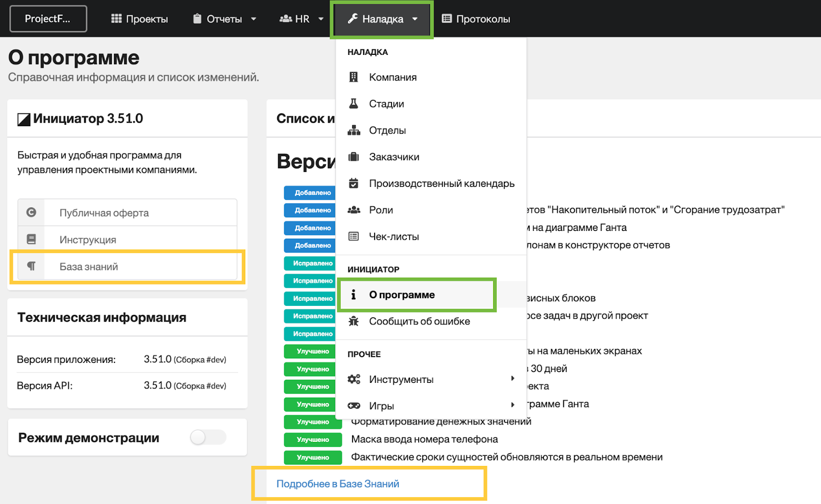Open the Инструкция link
Image resolution: width=821 pixels, height=504 pixels.
pos(127,239)
